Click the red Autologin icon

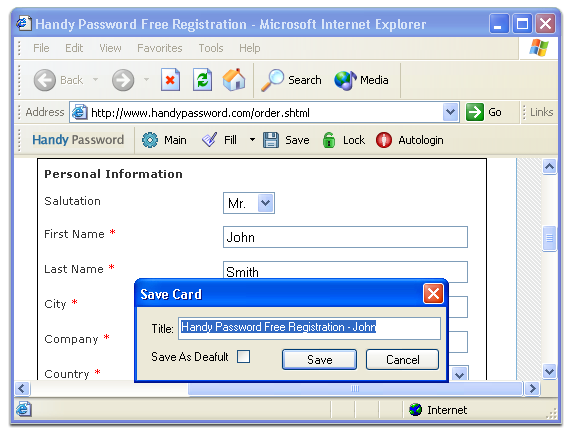(384, 140)
